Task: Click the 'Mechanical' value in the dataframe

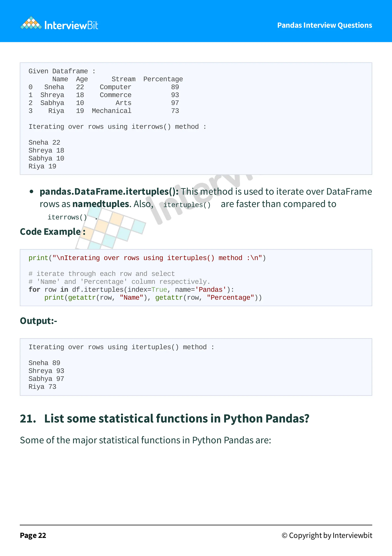Action: [112, 111]
